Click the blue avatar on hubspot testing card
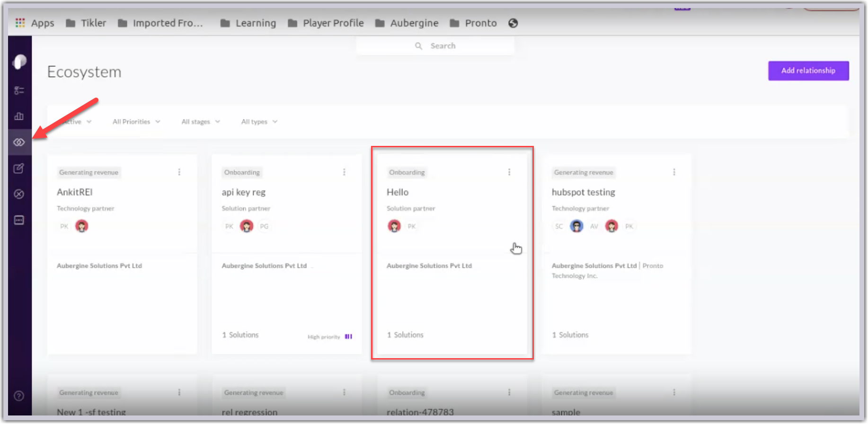This screenshot has width=868, height=424. tap(576, 226)
